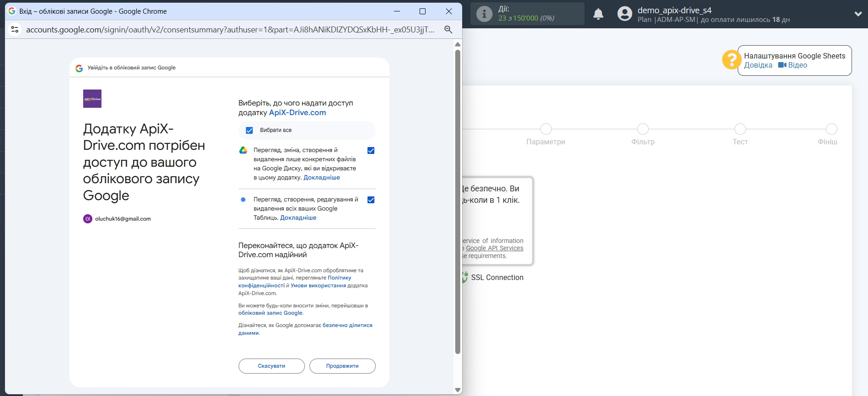868x396 pixels.
Task: Maximize the Google sign-in Chrome window
Action: 423,11
